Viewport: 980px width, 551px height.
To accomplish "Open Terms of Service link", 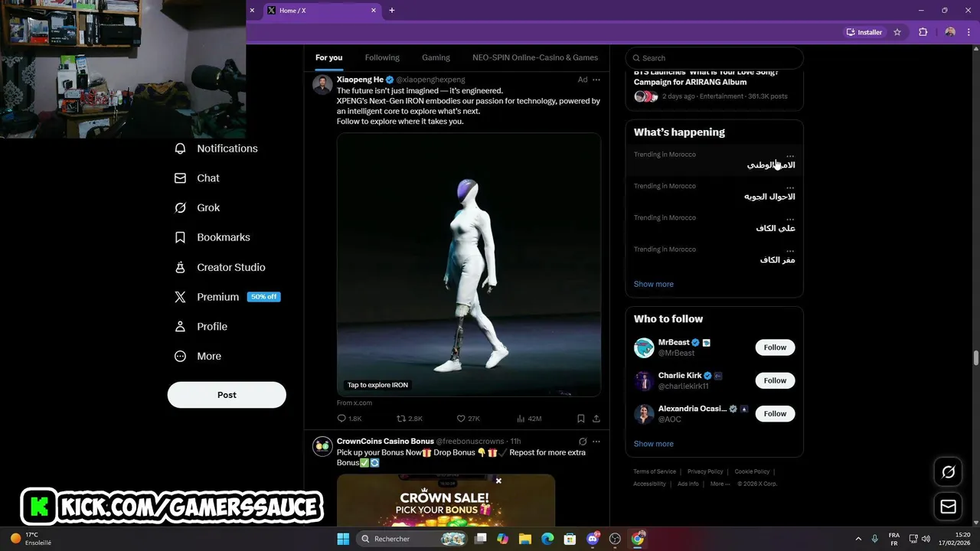I will click(x=655, y=471).
